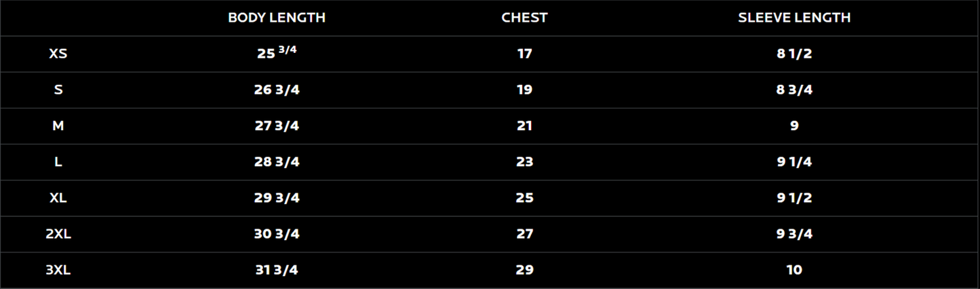Click the SLEEVE LENGTH column header
The width and height of the screenshot is (980, 289).
coord(794,18)
